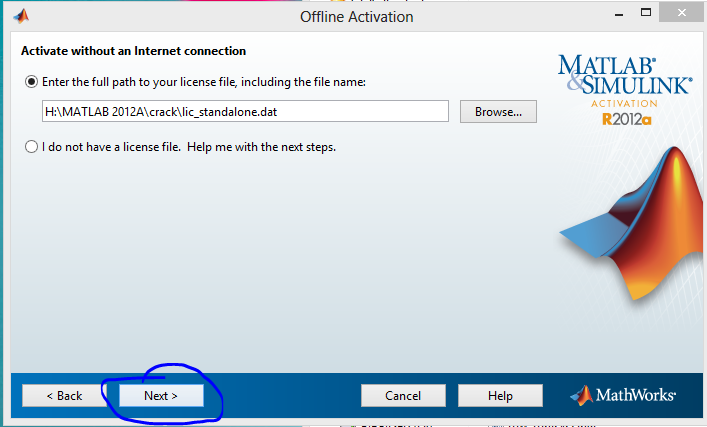
Task: Click 'Activate without an Internet connection' heading
Action: [x=133, y=51]
